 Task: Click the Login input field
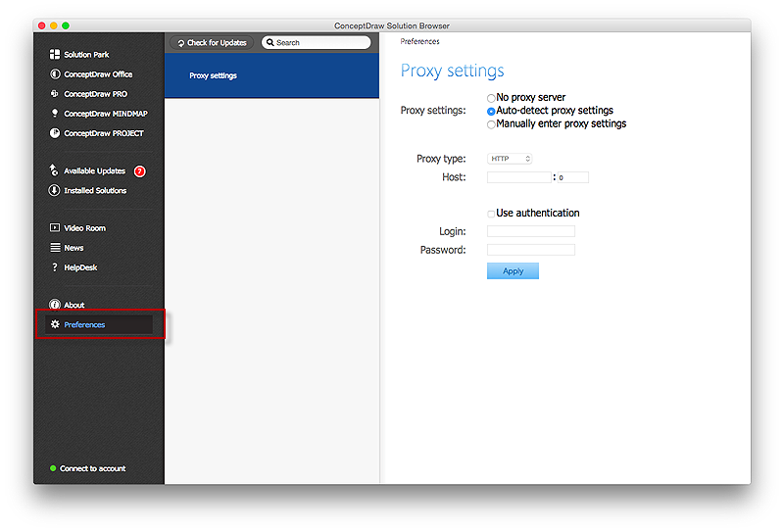[531, 231]
